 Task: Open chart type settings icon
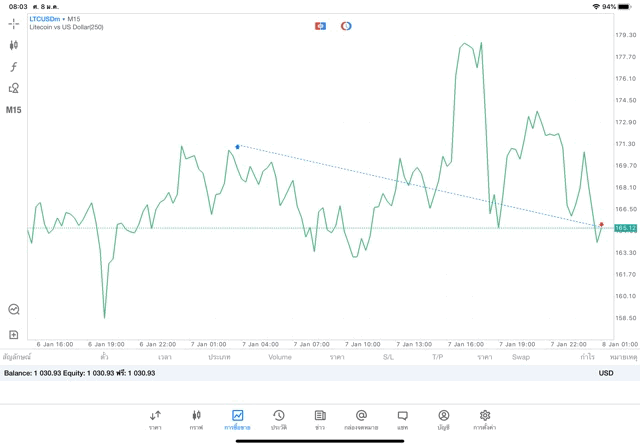coord(14,45)
